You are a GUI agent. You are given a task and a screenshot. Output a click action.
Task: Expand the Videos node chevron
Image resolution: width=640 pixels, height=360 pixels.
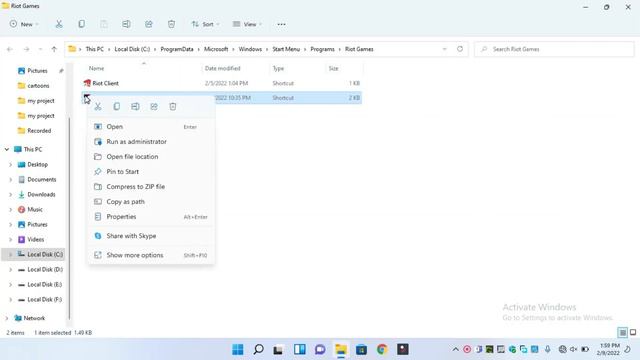coord(11,240)
